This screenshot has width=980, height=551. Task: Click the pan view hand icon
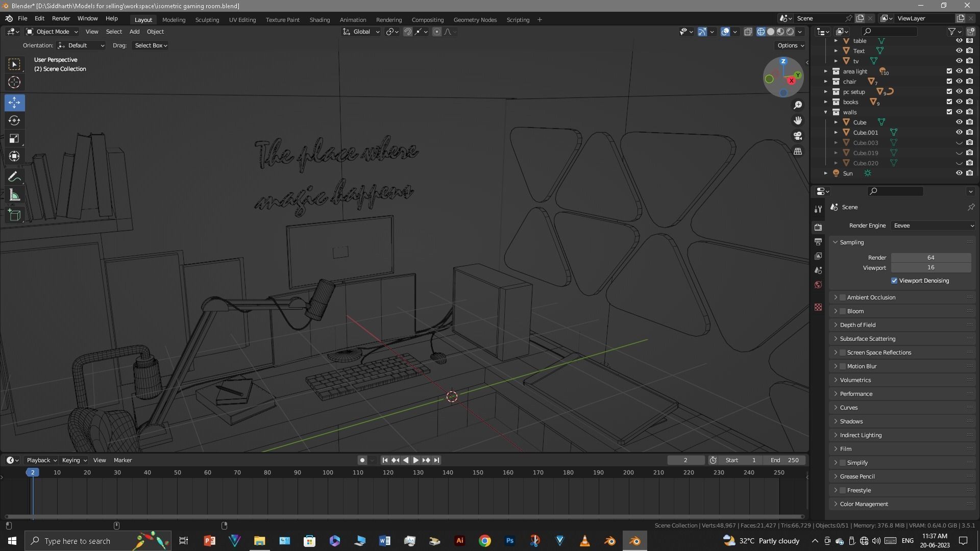click(x=798, y=120)
